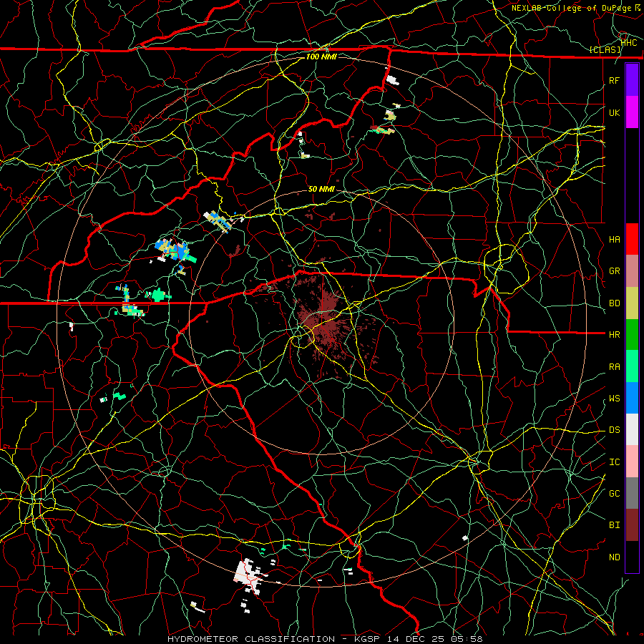Pick the mint green RA rain swatch

pyautogui.click(x=632, y=366)
